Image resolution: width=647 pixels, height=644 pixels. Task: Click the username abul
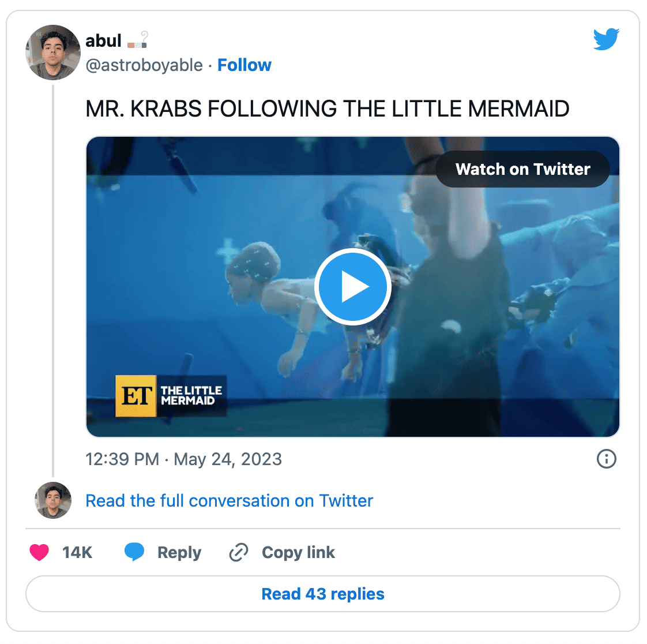point(103,40)
